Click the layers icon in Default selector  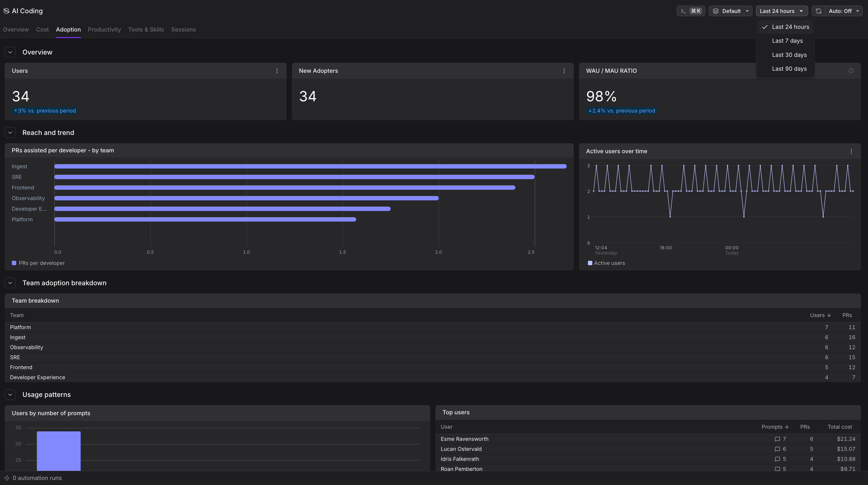pos(716,11)
